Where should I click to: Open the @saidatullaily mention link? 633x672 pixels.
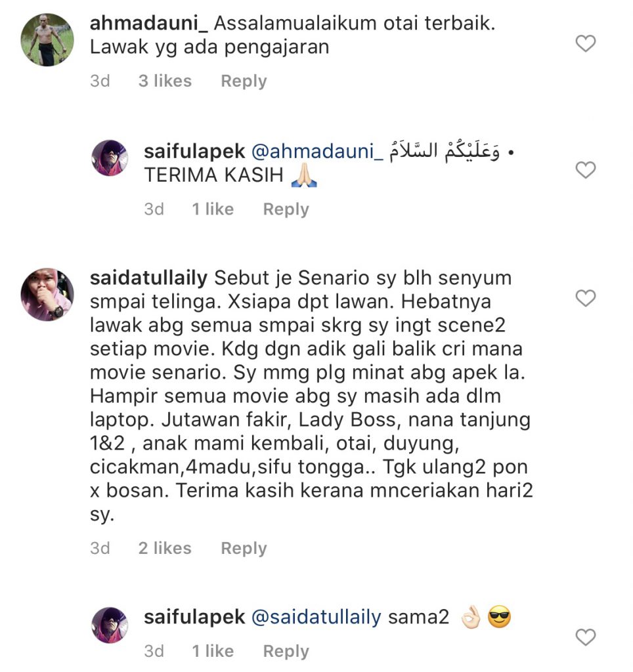(x=316, y=617)
